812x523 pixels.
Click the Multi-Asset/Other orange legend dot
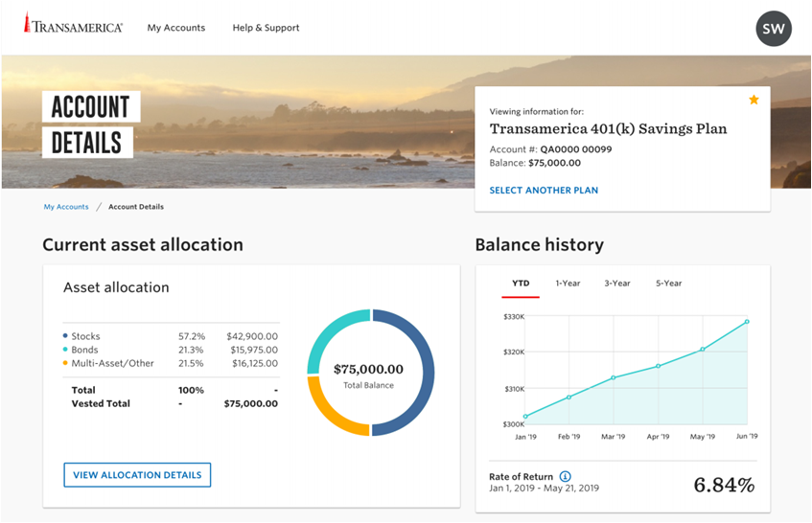tap(65, 364)
